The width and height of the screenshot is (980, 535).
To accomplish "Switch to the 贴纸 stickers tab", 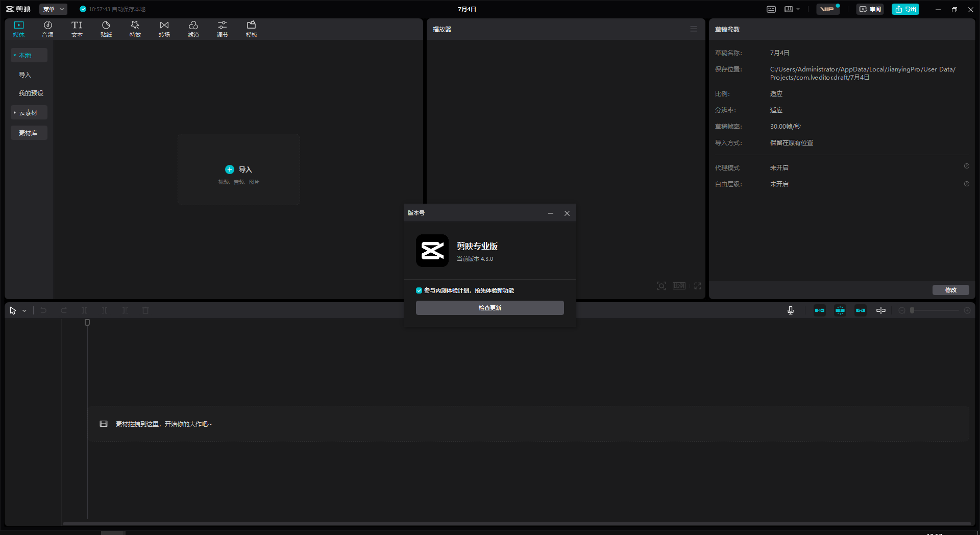I will pos(106,29).
